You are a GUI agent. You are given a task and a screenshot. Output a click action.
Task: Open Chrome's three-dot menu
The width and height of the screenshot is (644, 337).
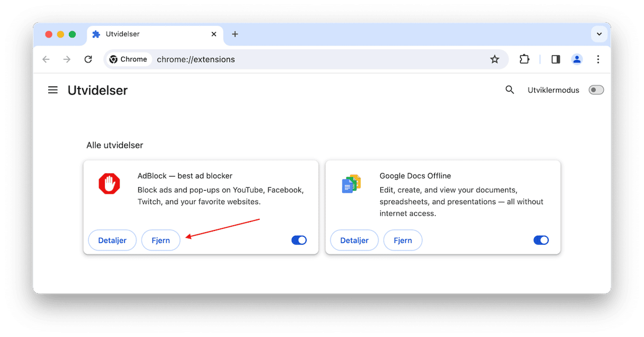pyautogui.click(x=598, y=59)
